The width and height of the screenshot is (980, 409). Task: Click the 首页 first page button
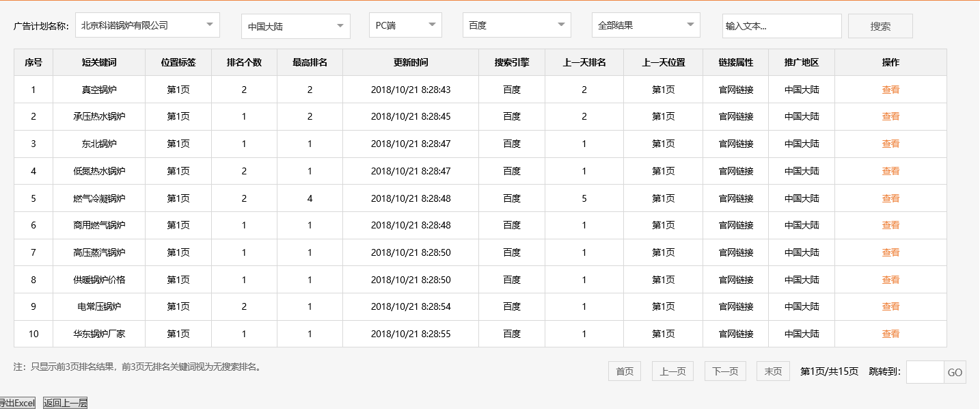click(x=624, y=371)
